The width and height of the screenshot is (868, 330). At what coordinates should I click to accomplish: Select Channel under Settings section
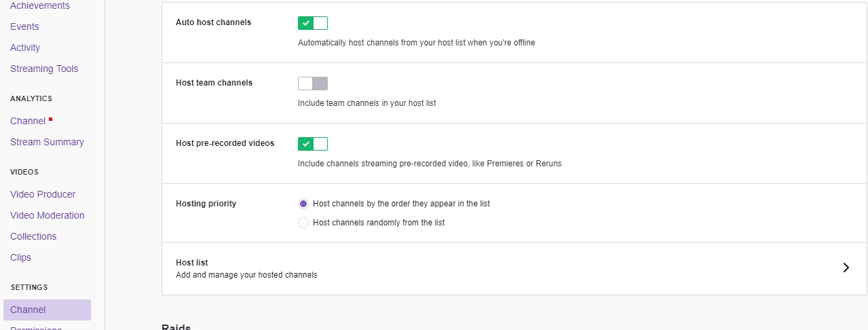point(28,310)
